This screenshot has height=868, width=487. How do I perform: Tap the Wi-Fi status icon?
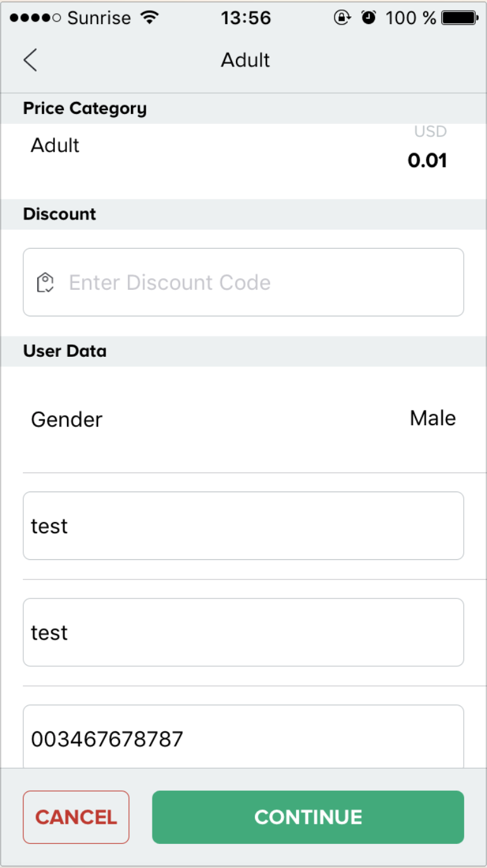tap(149, 18)
